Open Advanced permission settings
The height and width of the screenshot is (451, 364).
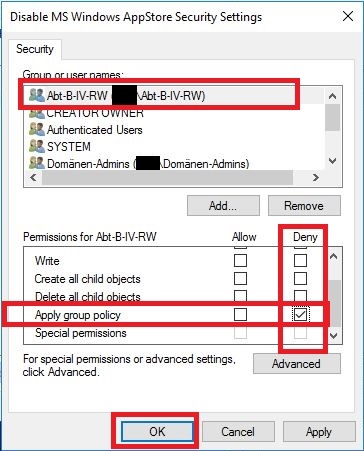[297, 364]
